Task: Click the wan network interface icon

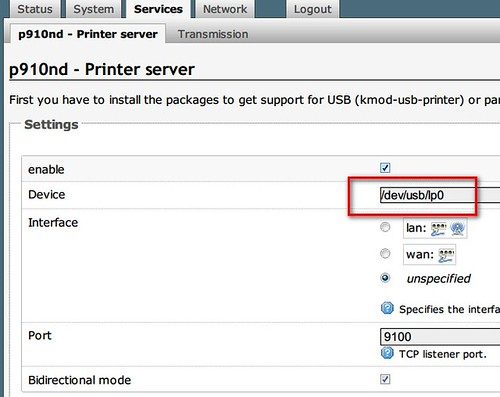Action: coord(446,255)
